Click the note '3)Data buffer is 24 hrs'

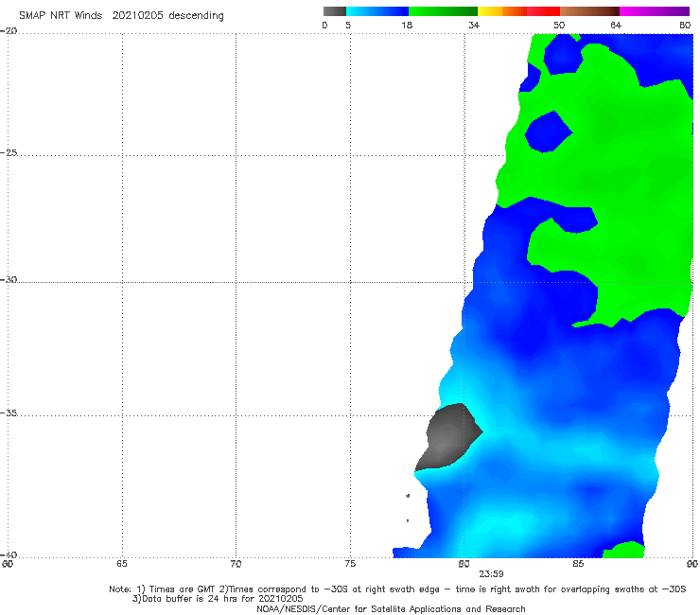tap(218, 599)
